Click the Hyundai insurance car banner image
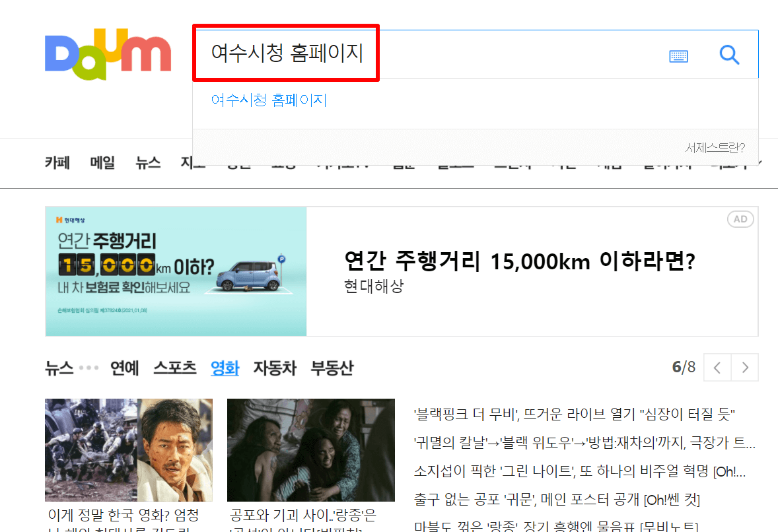Screen dimensions: 778x532 (176, 272)
